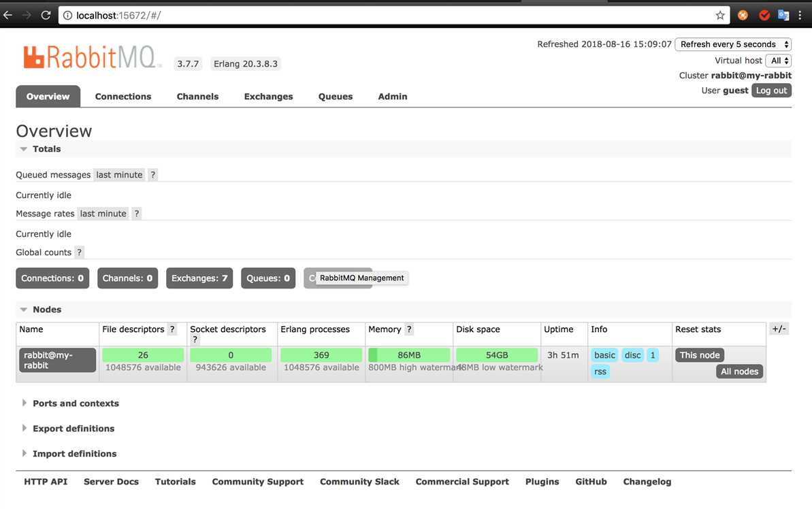Log out the guest user
This screenshot has height=509, width=812.
click(x=771, y=91)
